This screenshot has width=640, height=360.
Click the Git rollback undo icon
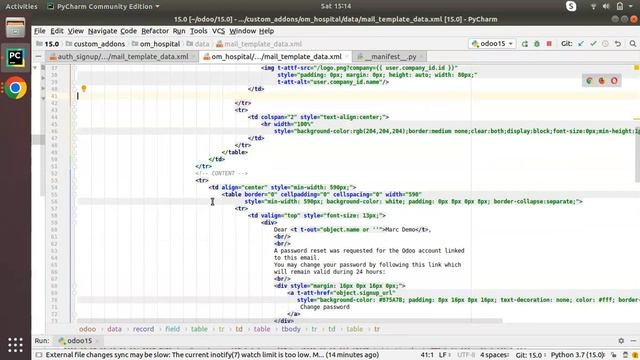[618, 44]
